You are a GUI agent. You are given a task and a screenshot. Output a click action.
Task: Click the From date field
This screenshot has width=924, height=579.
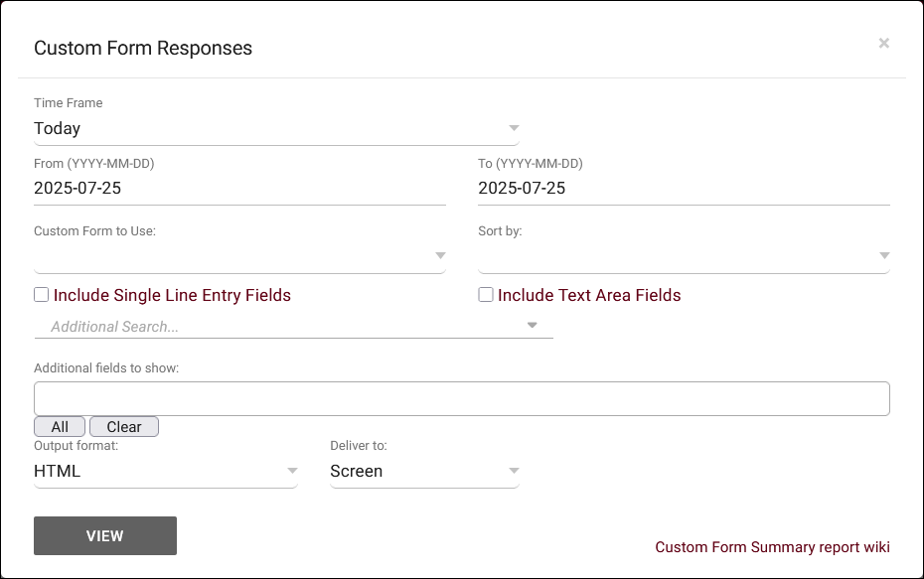238,189
